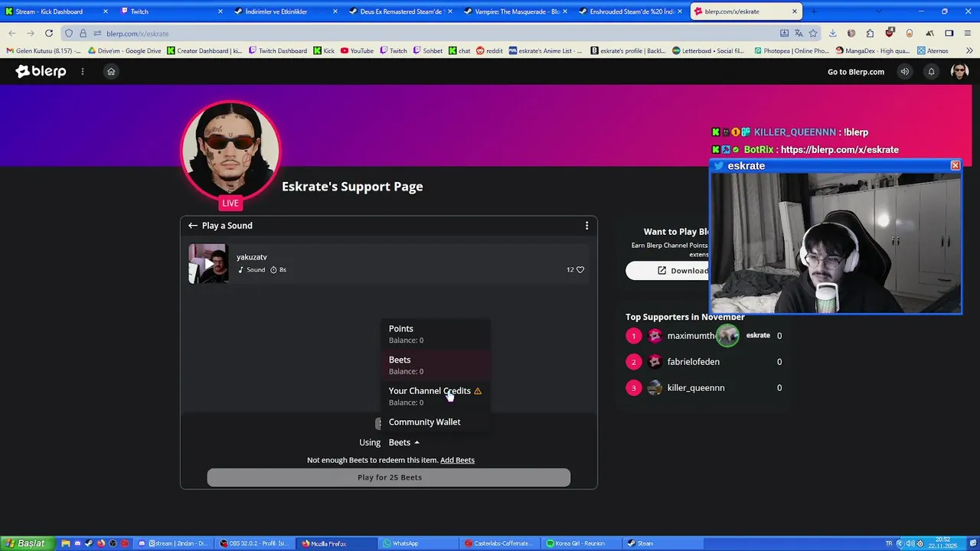
Task: Close the eskrate webcam overlay
Action: (955, 165)
